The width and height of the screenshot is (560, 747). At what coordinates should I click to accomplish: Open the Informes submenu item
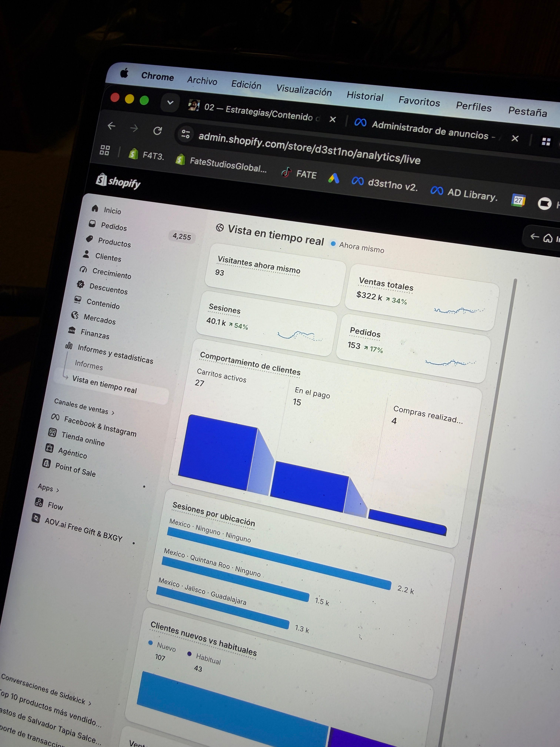(89, 365)
